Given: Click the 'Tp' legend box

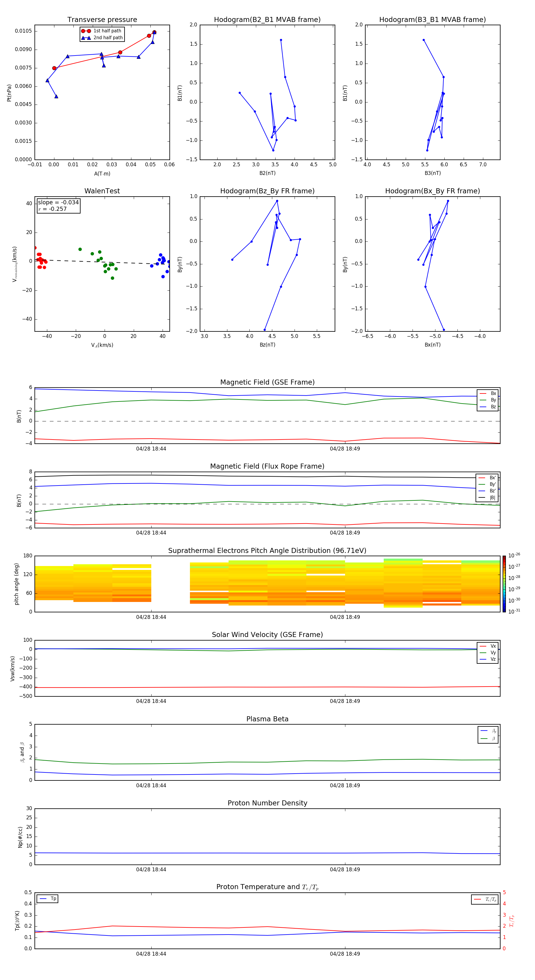Looking at the screenshot, I should (48, 899).
